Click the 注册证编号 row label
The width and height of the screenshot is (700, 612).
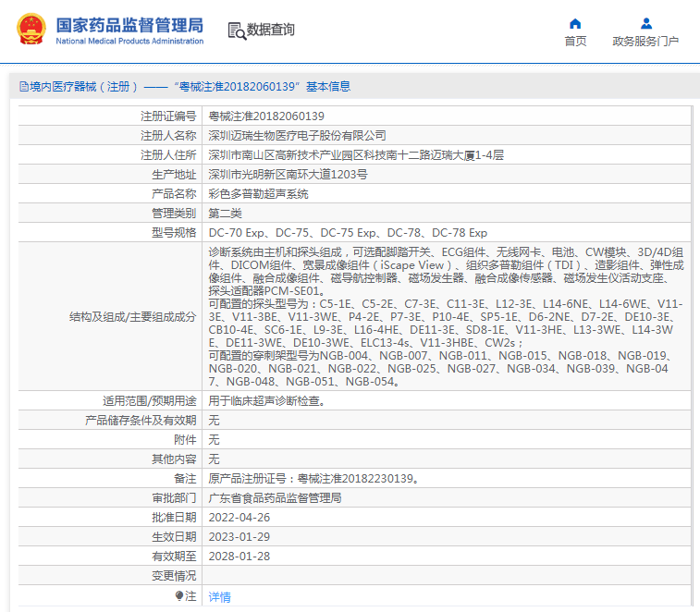168,116
